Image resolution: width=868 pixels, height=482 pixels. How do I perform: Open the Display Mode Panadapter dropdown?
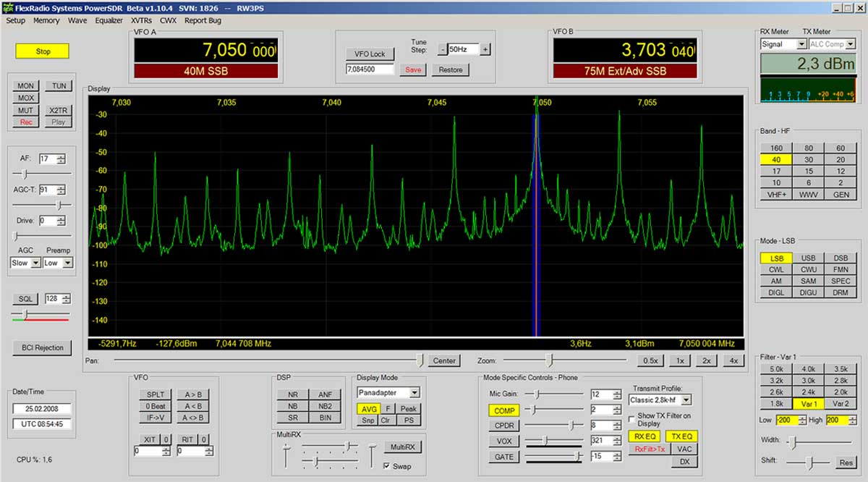point(414,392)
